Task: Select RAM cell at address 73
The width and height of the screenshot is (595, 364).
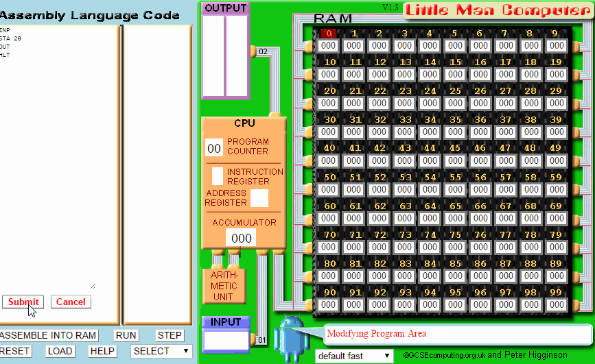Action: tap(404, 247)
